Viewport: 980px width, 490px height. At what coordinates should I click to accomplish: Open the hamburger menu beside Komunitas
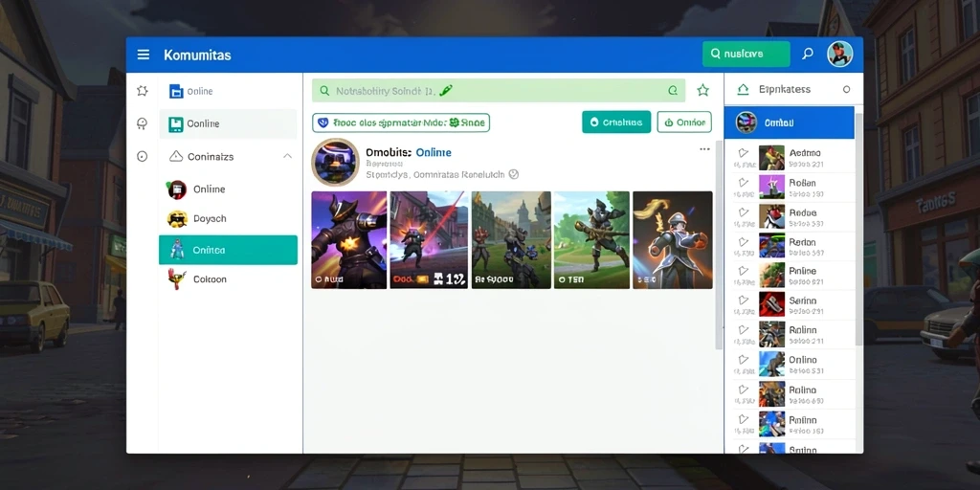(x=144, y=55)
